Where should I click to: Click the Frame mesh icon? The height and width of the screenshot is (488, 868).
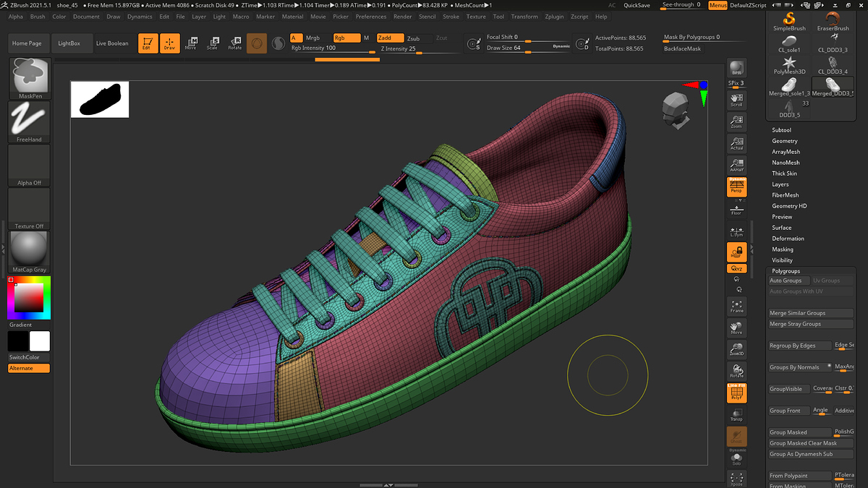(737, 306)
